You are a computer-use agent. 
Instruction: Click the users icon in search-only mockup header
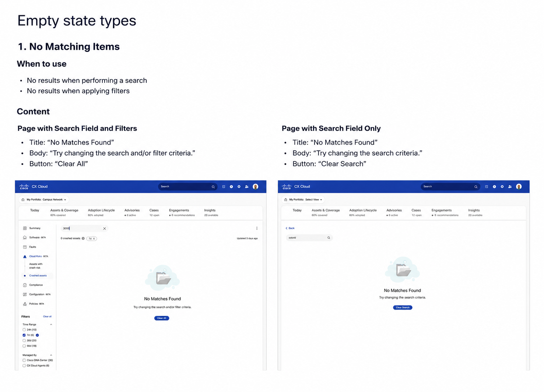coord(510,187)
